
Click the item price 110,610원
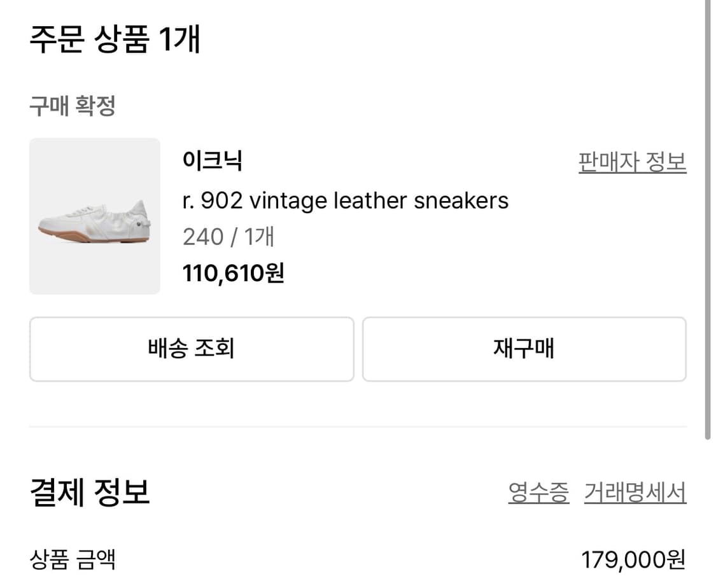(232, 272)
